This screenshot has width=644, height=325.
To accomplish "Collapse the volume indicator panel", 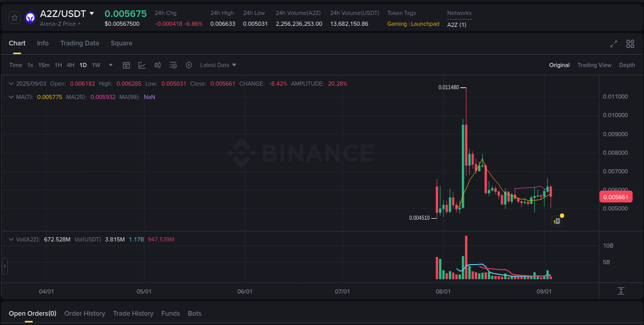I will (10, 239).
